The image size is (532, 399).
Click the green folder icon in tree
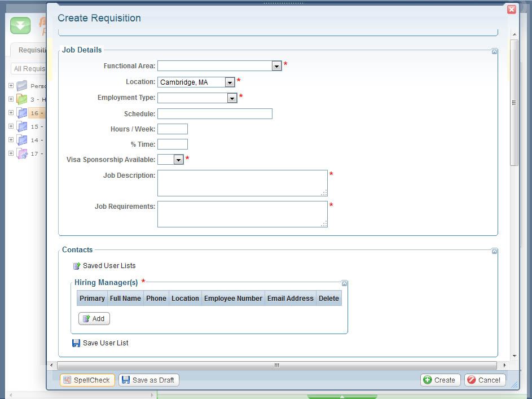pos(22,99)
